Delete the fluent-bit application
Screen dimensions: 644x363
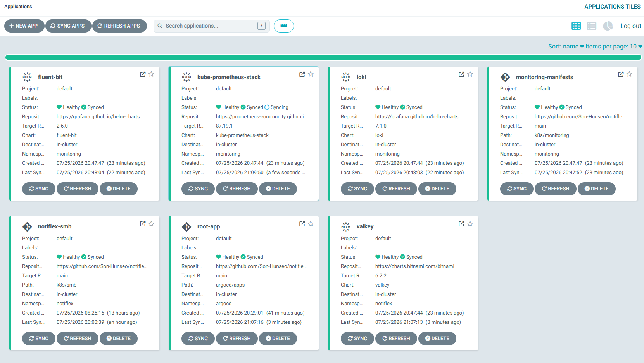[x=119, y=189]
